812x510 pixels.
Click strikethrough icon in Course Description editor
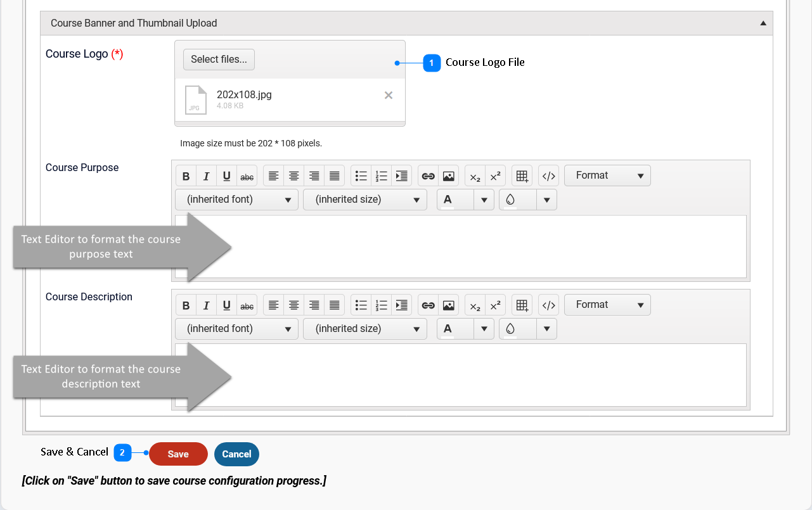pyautogui.click(x=247, y=305)
